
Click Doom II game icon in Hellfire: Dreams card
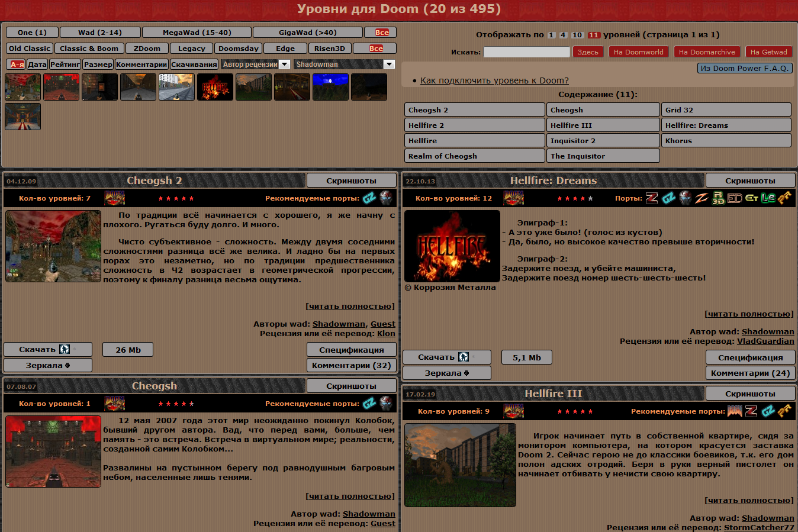(514, 198)
